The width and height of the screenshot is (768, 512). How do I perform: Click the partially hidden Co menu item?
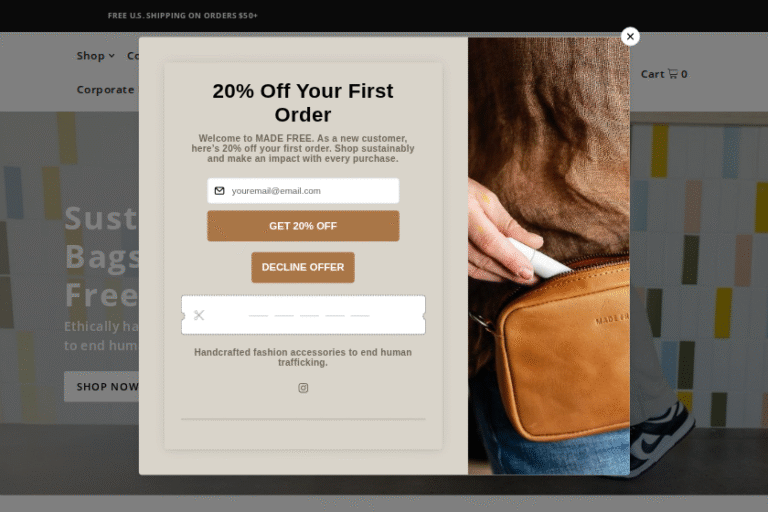click(133, 56)
